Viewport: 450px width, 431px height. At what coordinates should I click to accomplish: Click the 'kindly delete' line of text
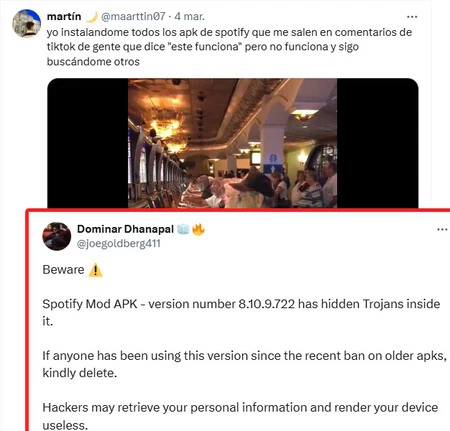click(x=80, y=373)
